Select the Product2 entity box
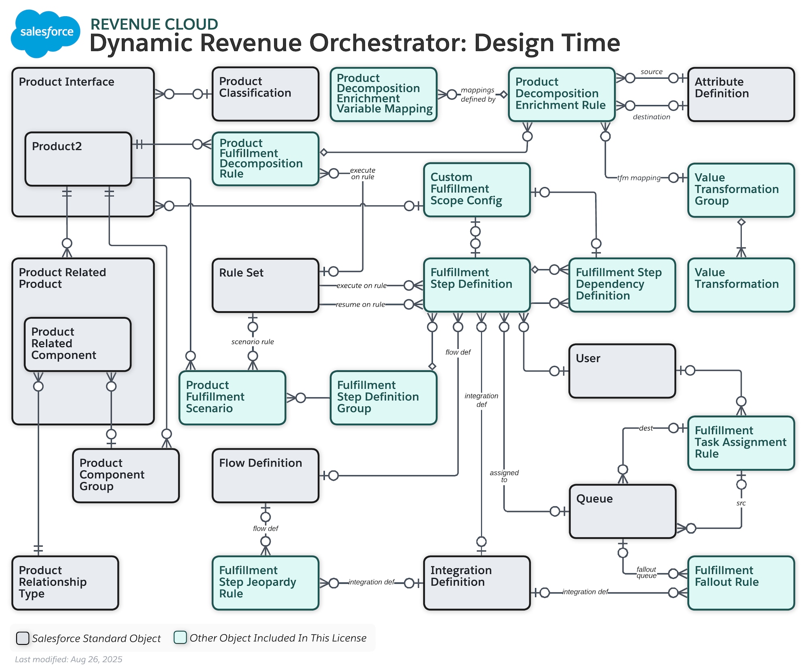810x672 pixels. coord(78,159)
